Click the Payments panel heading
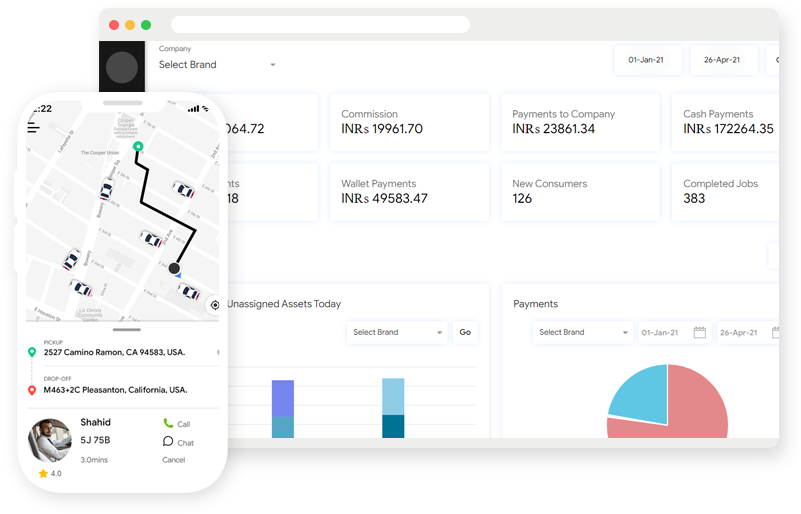 click(535, 304)
